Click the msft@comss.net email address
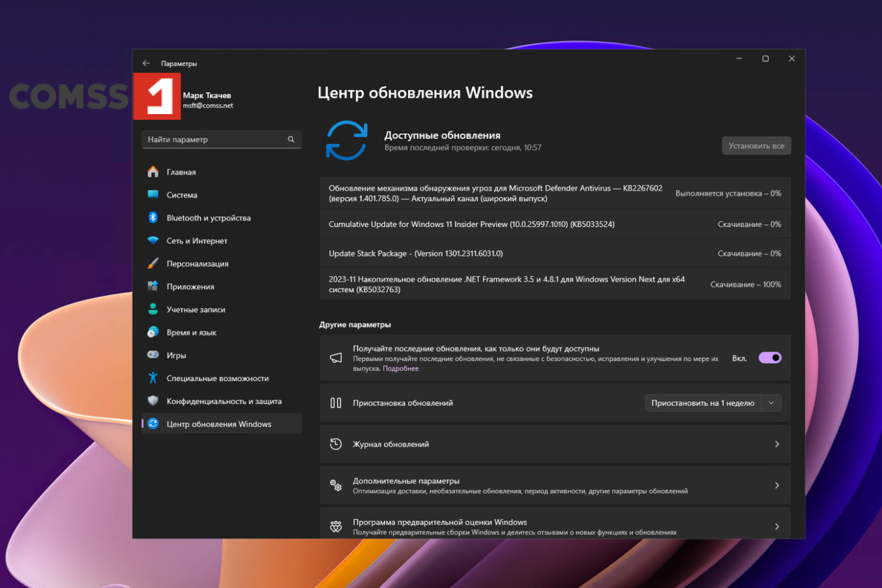This screenshot has width=882, height=588. (x=208, y=106)
